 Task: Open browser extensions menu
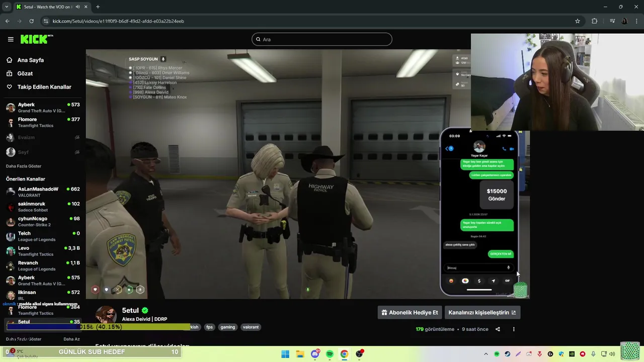pos(595,21)
